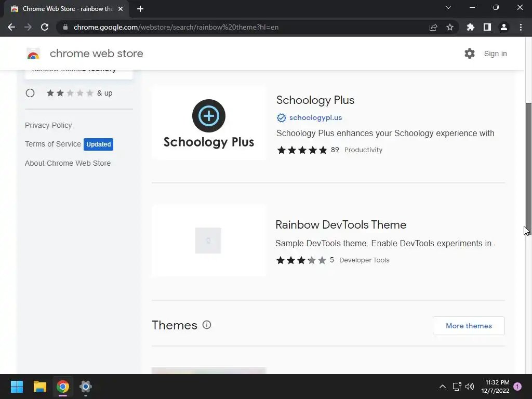Click the volume speaker icon in tray
Viewport: 532px width, 399px height.
click(x=470, y=387)
